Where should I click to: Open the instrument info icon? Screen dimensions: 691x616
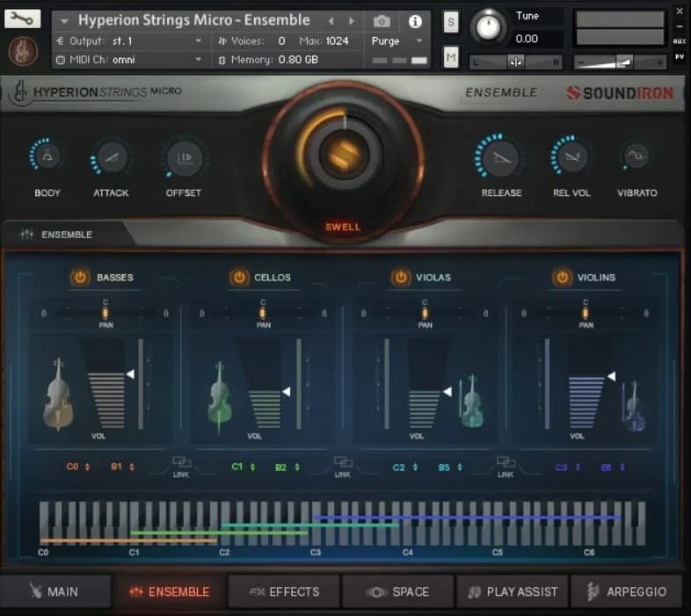[415, 21]
